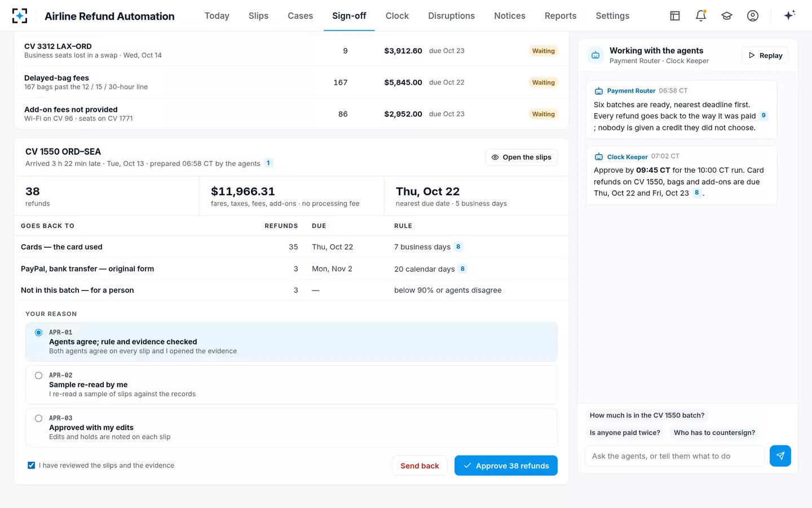Open the graduation cap learning icon

pyautogui.click(x=727, y=16)
